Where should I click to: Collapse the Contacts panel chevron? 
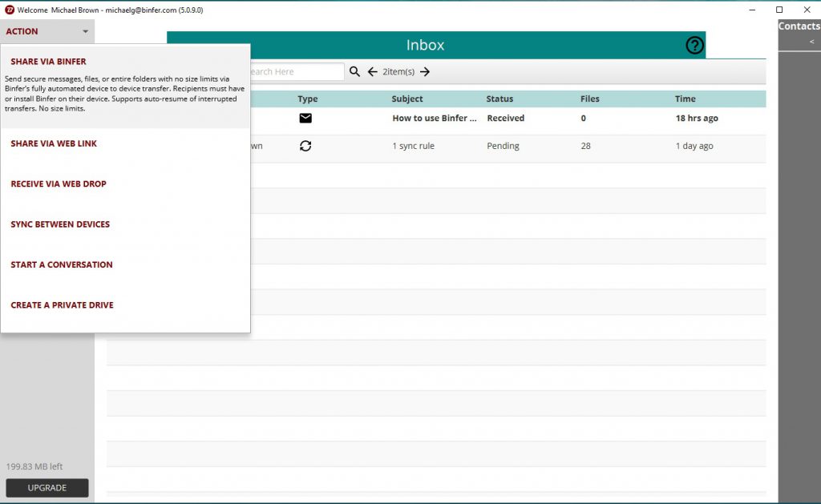811,42
